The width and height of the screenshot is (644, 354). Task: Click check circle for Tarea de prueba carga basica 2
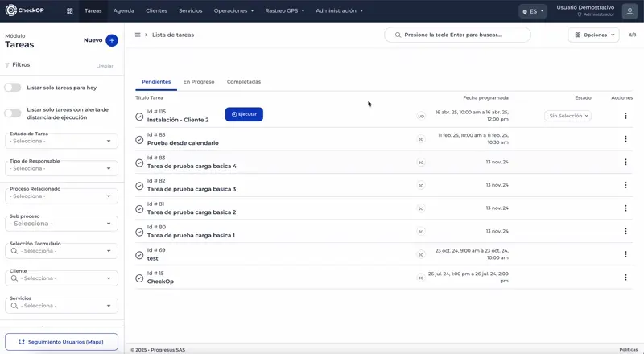tap(139, 208)
